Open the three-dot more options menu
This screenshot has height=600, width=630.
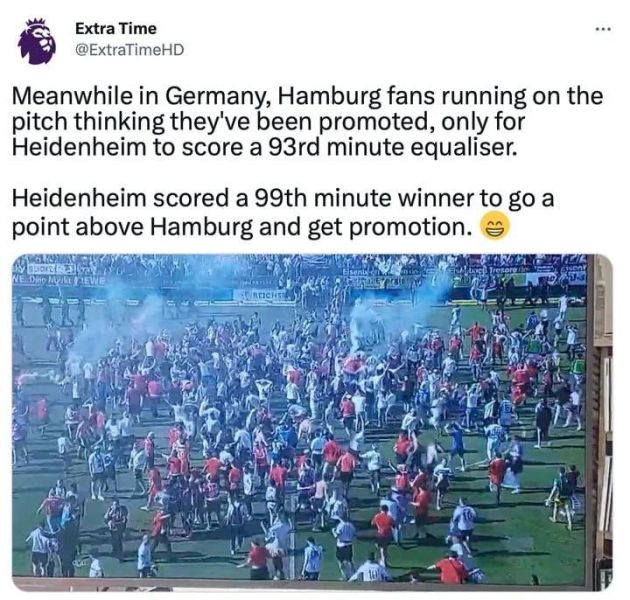click(603, 29)
